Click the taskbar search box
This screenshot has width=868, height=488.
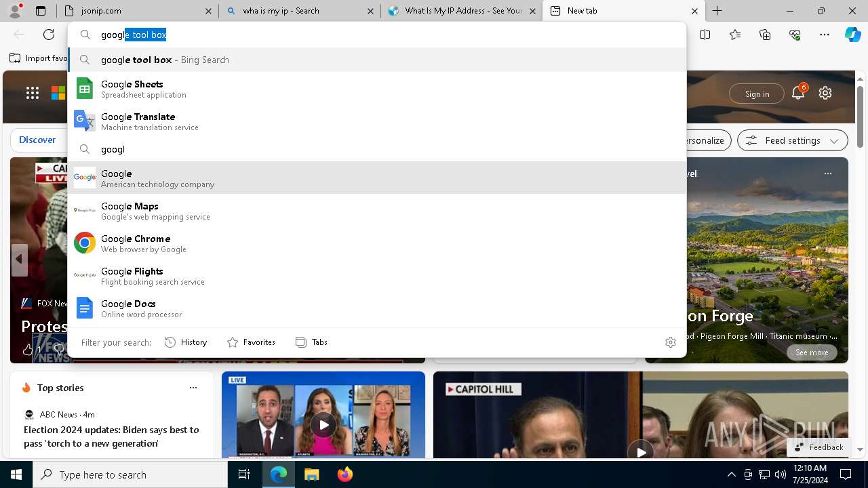click(x=130, y=474)
